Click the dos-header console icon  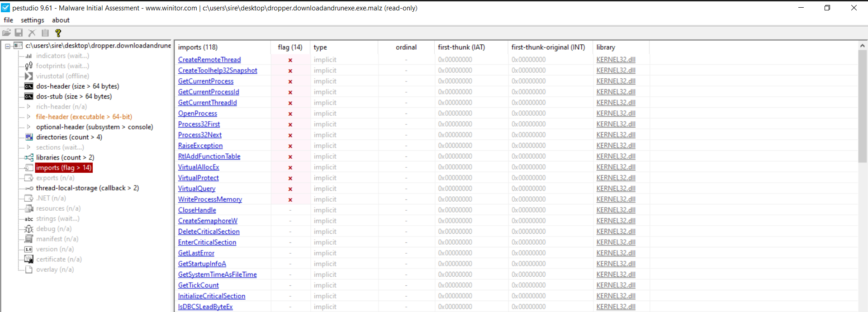[28, 86]
